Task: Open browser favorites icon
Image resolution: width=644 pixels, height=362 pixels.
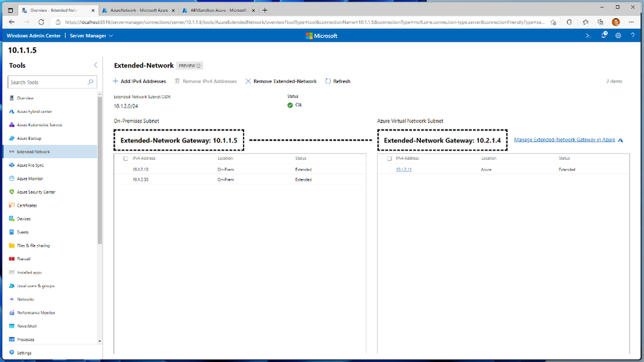Action: tap(585, 22)
